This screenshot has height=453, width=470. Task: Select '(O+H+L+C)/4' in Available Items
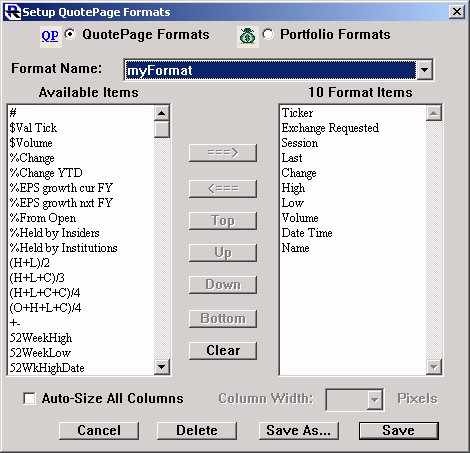pyautogui.click(x=81, y=308)
